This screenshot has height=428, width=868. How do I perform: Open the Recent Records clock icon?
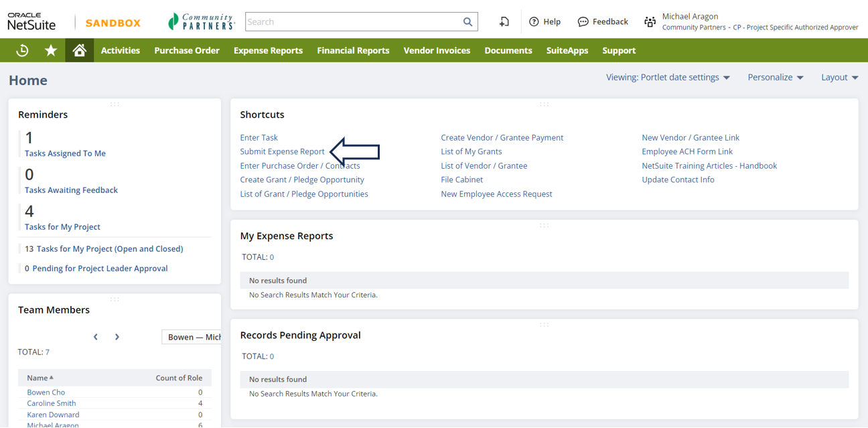click(22, 50)
